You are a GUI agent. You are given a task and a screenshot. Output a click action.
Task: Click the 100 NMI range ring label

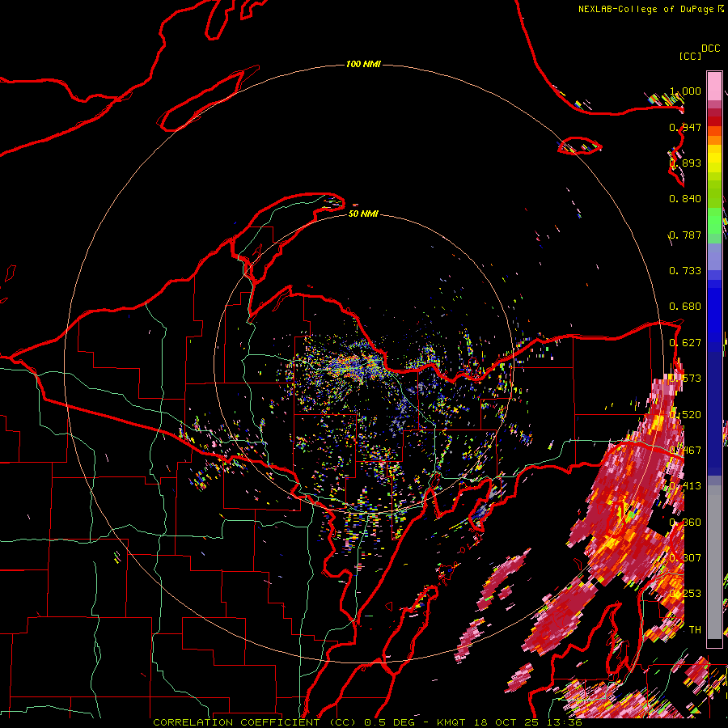pyautogui.click(x=363, y=64)
